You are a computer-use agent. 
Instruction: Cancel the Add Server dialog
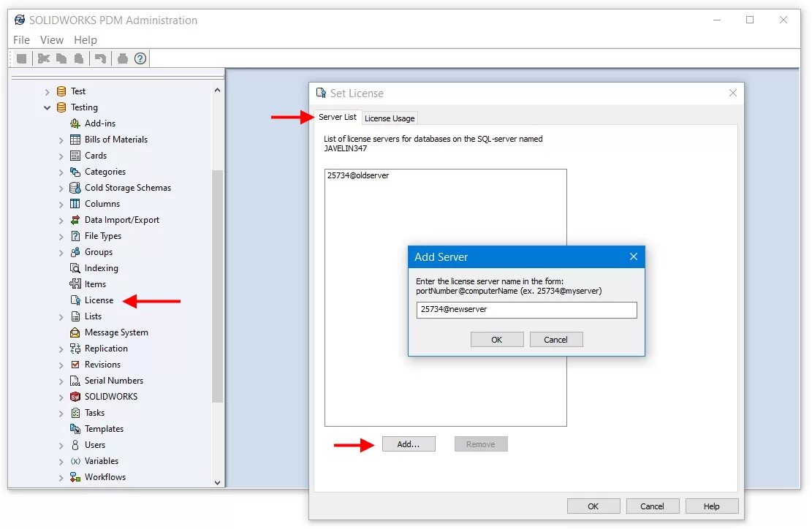[555, 340]
